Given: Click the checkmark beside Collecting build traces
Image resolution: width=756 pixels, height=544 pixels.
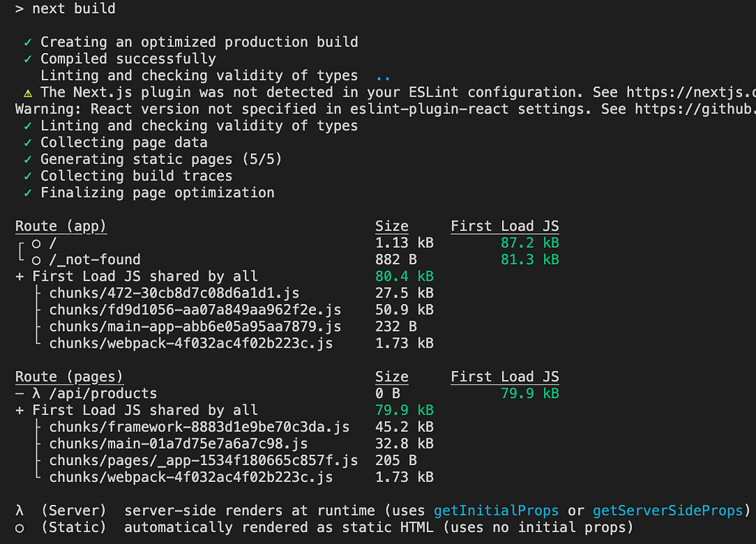Looking at the screenshot, I should click(28, 176).
